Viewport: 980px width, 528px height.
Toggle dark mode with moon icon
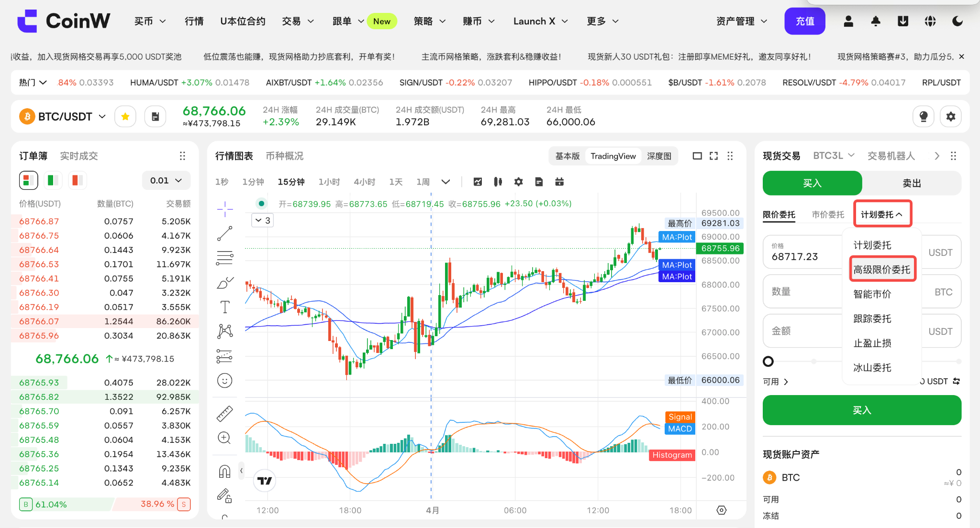(958, 21)
